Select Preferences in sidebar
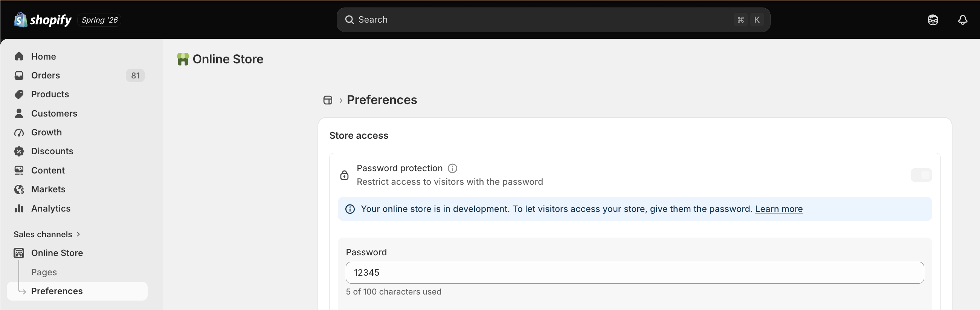Viewport: 980px width, 310px height. (77, 292)
